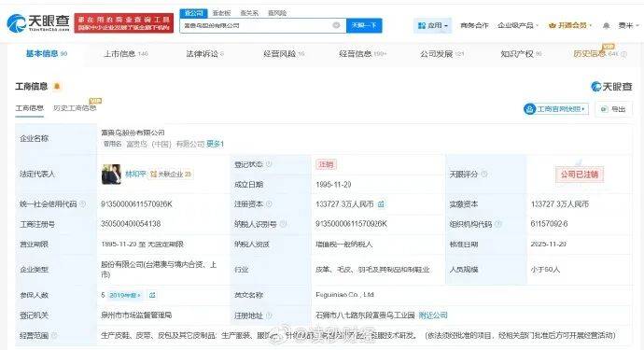This screenshot has width=644, height=350.
Task: Open notifications via the bell icon
Action: coord(607,26)
